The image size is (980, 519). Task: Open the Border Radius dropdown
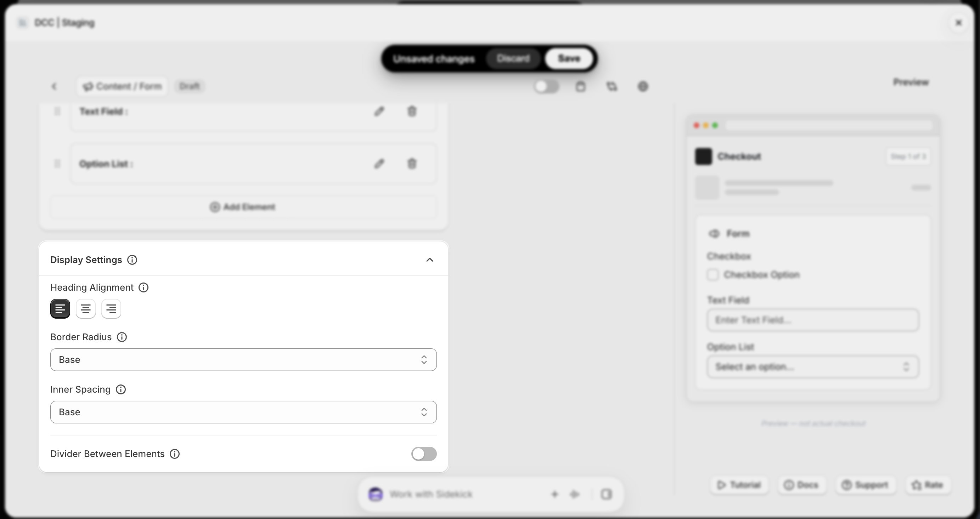click(243, 360)
